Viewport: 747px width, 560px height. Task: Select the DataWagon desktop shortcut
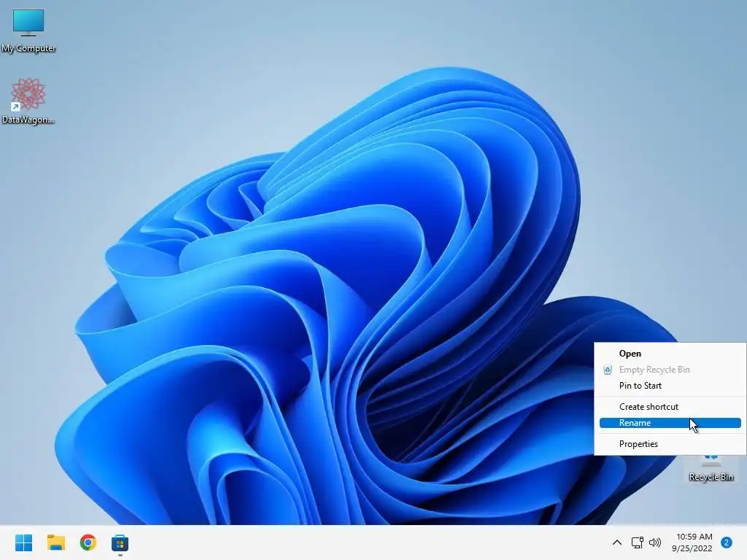(x=28, y=101)
